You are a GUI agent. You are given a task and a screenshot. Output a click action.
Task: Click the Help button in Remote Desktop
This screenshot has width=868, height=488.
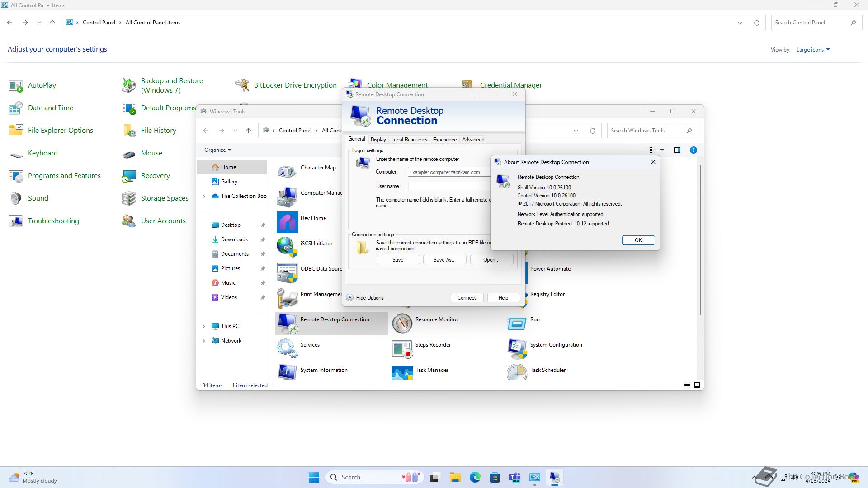coord(503,298)
